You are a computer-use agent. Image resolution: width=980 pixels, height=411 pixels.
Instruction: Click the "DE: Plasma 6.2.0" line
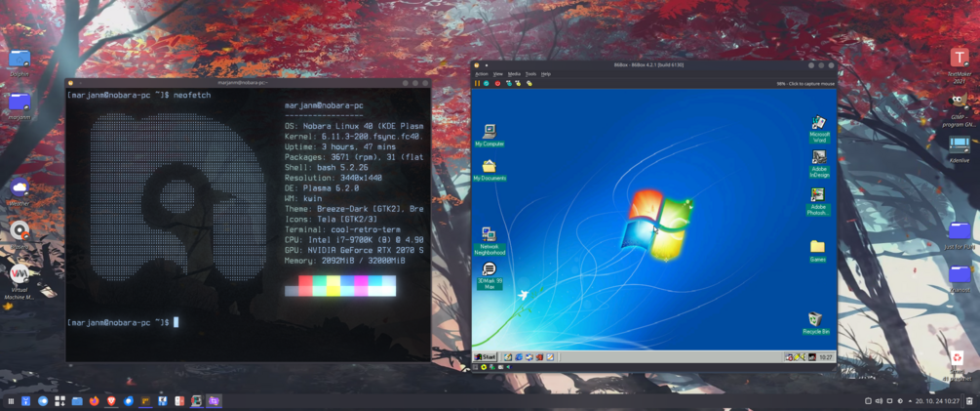pos(321,187)
